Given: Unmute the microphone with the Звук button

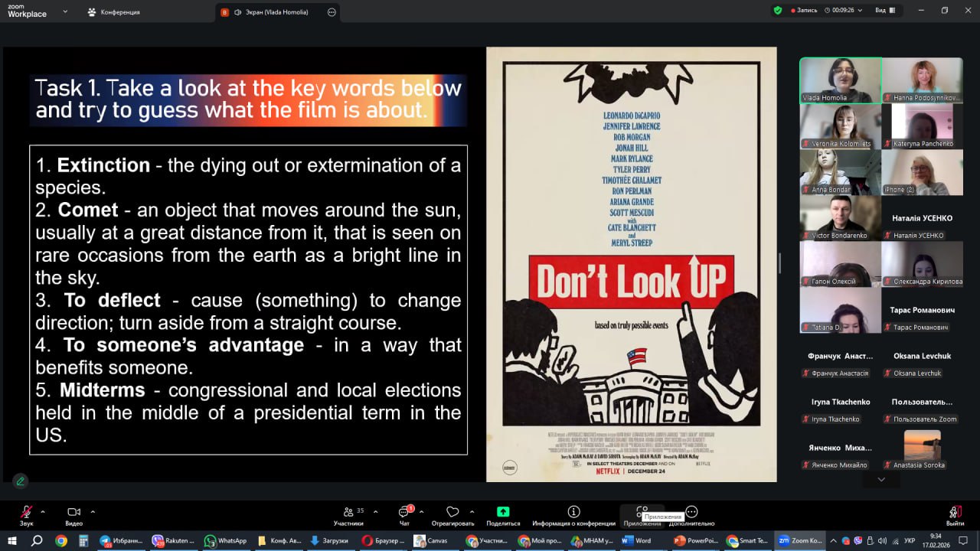Looking at the screenshot, I should 26,513.
